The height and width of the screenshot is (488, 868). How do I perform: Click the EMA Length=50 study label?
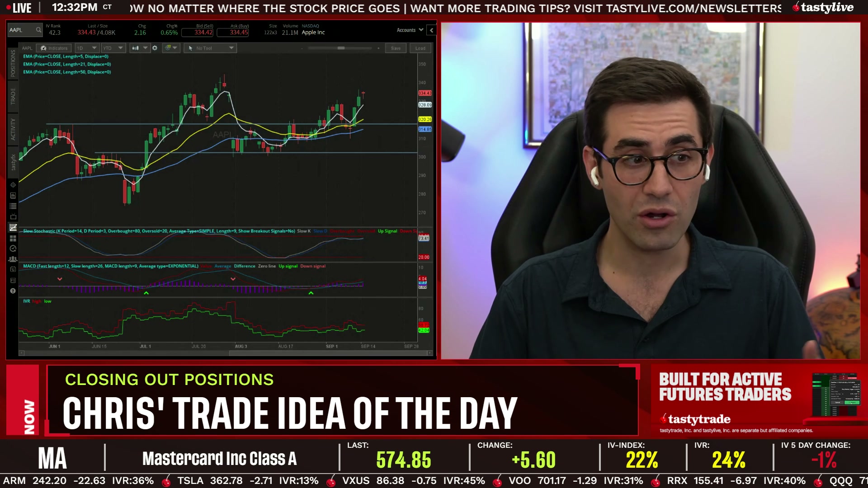coord(67,72)
